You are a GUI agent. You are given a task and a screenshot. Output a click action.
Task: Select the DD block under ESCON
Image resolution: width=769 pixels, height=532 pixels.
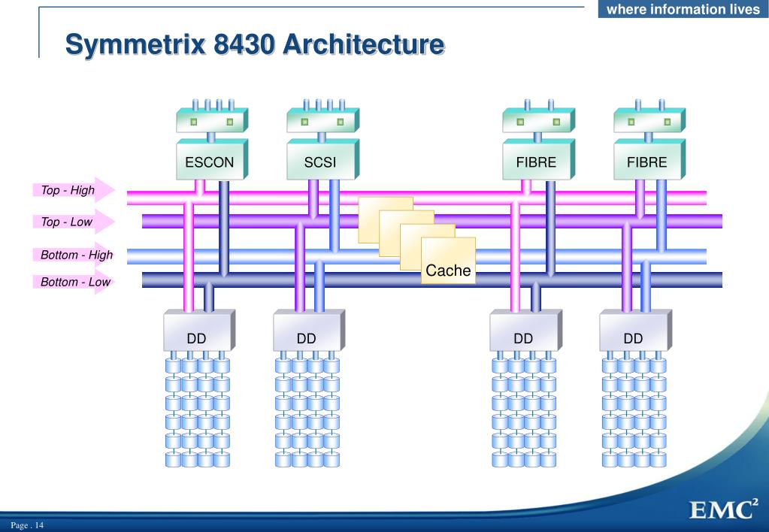click(199, 331)
